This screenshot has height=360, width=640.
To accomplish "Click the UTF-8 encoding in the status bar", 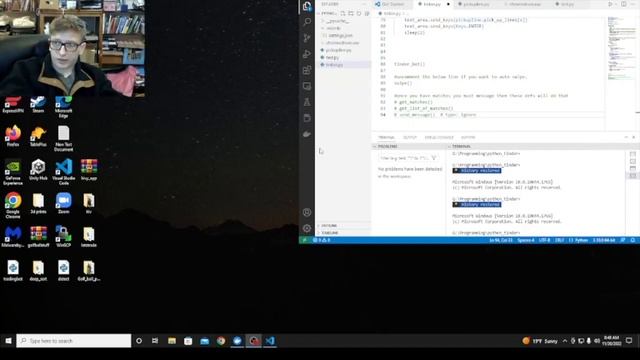I will tap(544, 240).
